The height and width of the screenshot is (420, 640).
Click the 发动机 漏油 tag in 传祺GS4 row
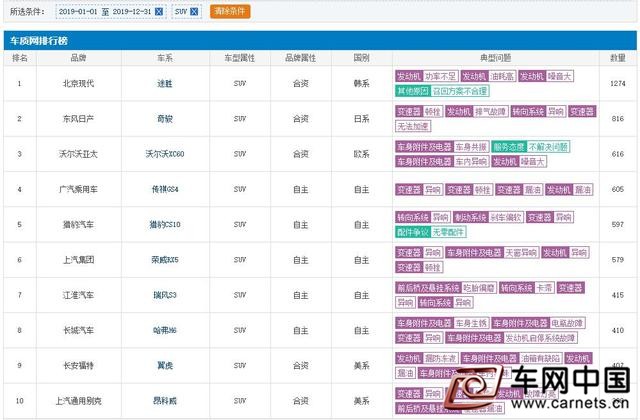point(569,190)
